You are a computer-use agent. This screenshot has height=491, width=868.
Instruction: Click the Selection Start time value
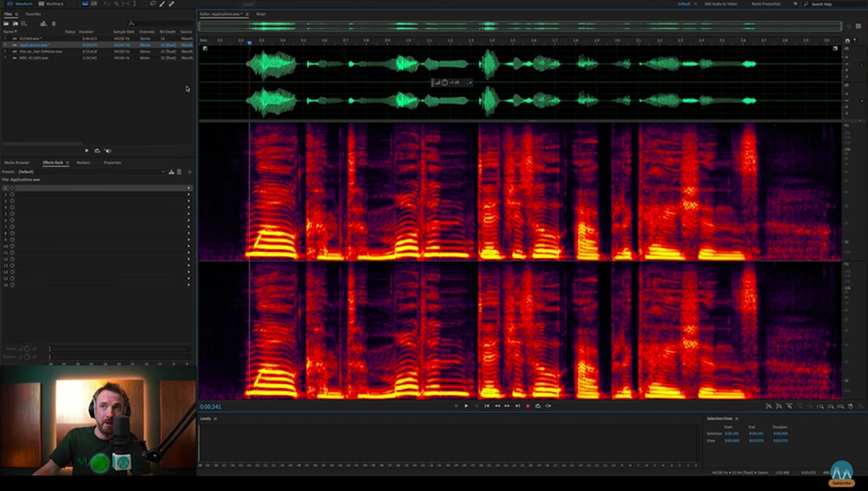[x=732, y=433]
